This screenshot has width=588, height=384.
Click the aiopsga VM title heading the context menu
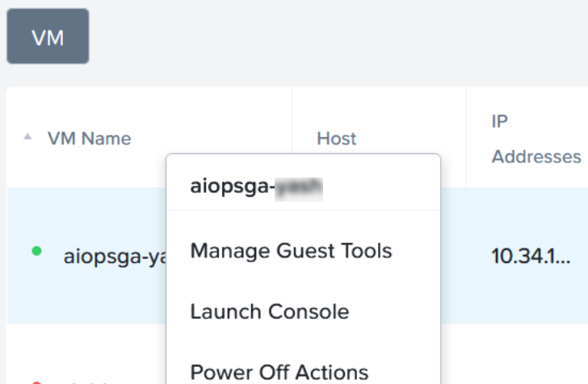click(x=256, y=187)
